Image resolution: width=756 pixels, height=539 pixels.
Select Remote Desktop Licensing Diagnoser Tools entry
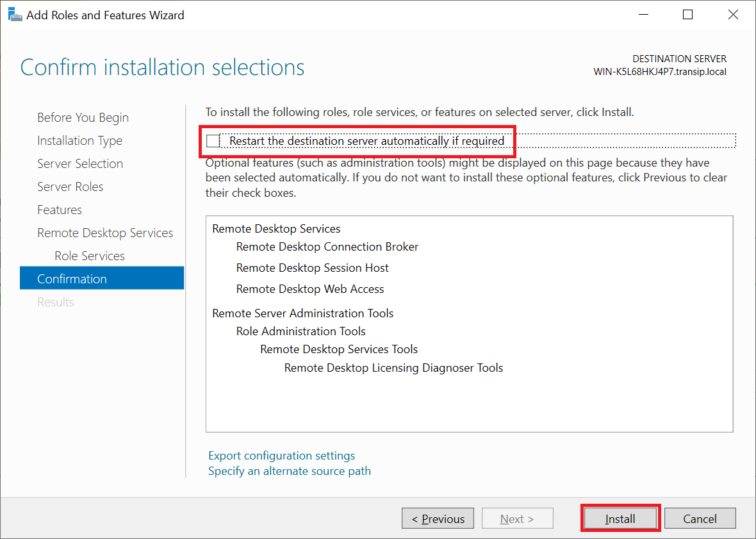pyautogui.click(x=393, y=368)
